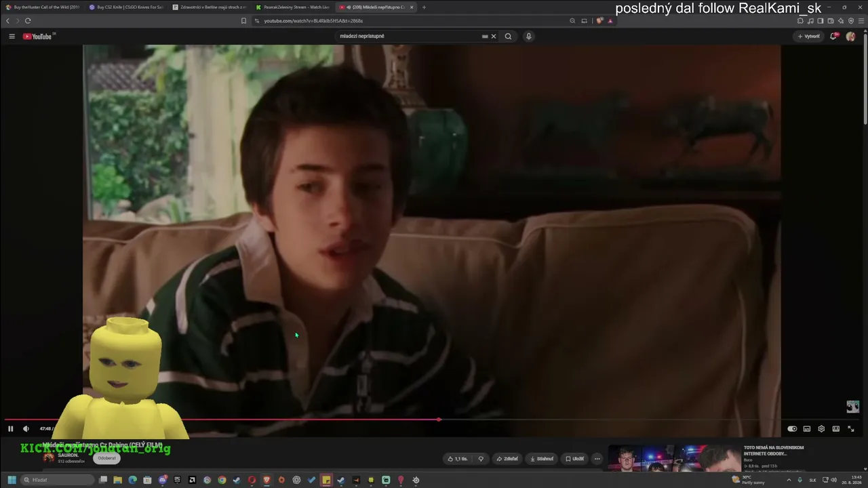868x488 pixels.
Task: Open the taskbar weather widget
Action: [749, 480]
